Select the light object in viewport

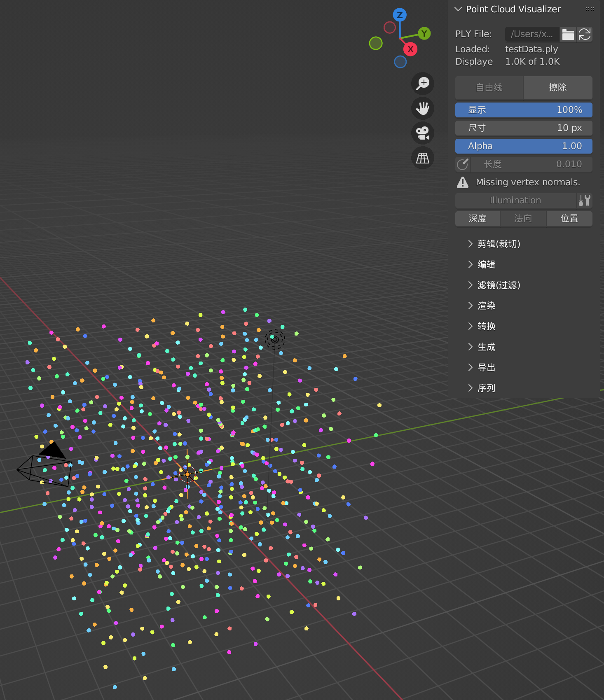click(275, 339)
